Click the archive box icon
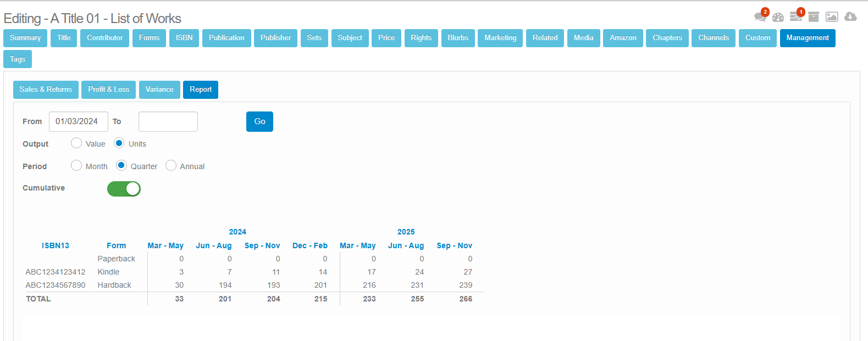This screenshot has height=341, width=868. pos(814,17)
